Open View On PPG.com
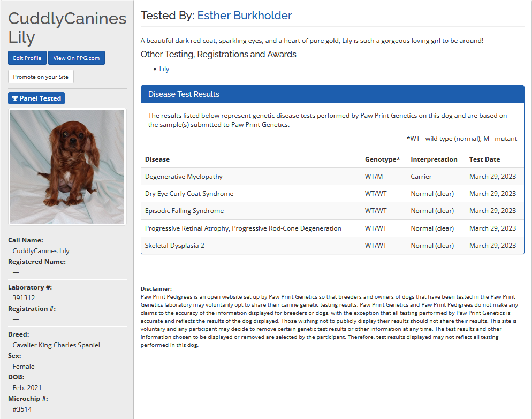The height and width of the screenshot is (419, 532). pyautogui.click(x=76, y=58)
